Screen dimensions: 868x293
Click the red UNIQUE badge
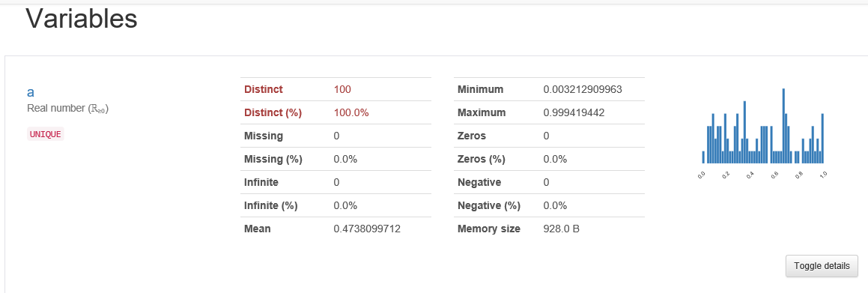click(x=46, y=134)
